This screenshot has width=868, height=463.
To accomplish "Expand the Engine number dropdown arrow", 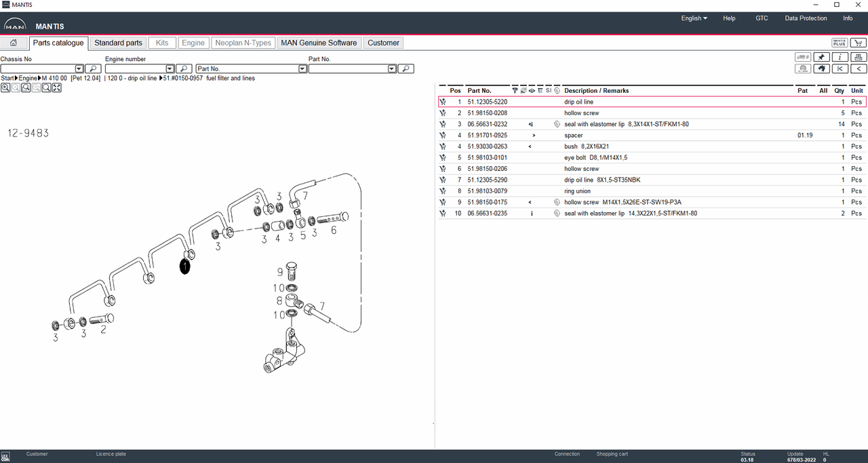I will pos(170,68).
